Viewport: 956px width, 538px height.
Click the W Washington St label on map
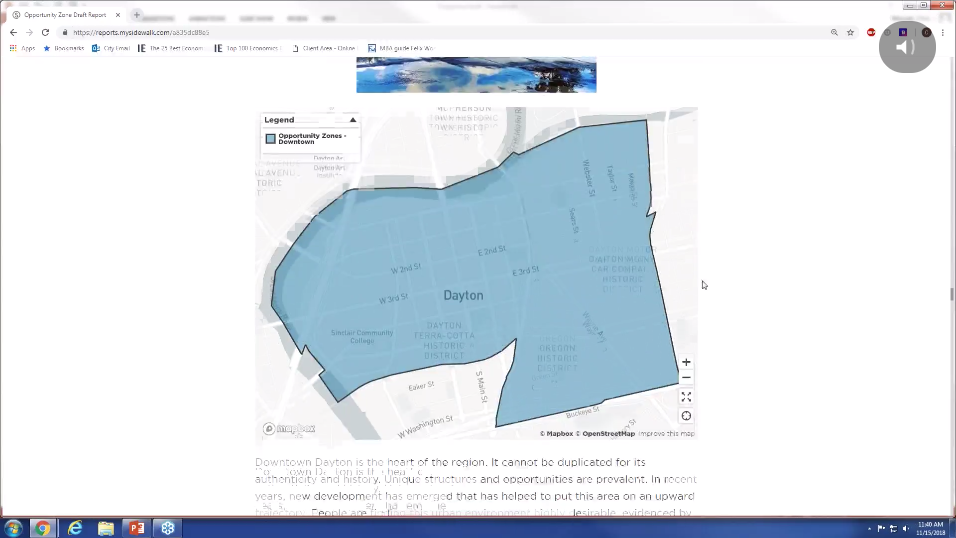[426, 427]
